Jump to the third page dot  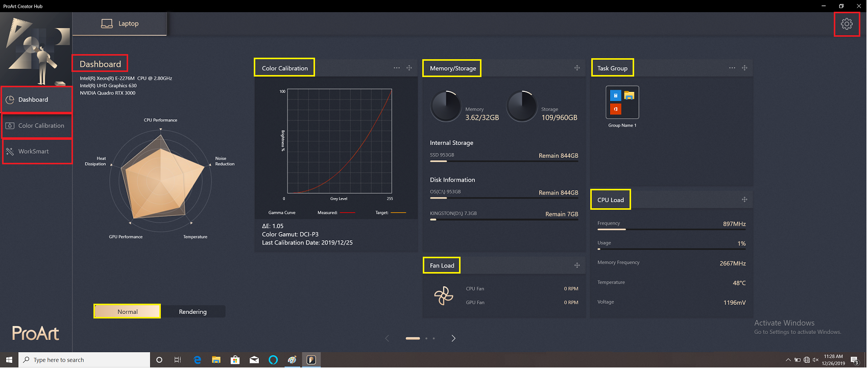[x=435, y=338]
